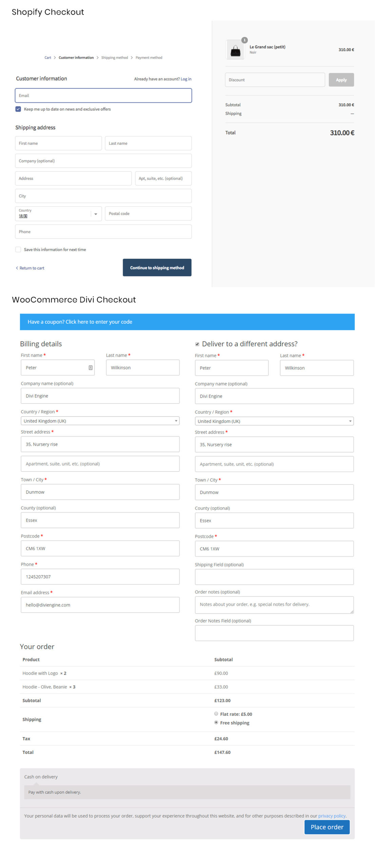Click billing Street address field
Screen dimensions: 375x868
(100, 444)
